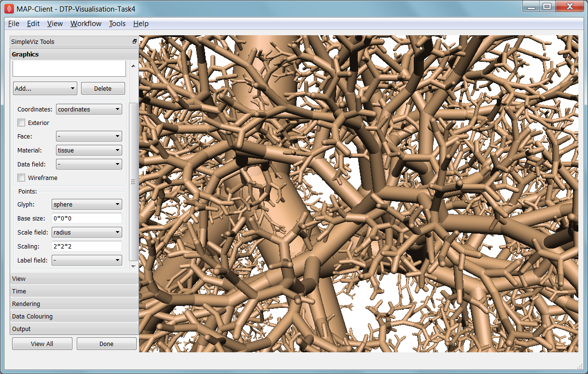The height and width of the screenshot is (374, 588).
Task: Expand the View section
Action: click(x=74, y=278)
